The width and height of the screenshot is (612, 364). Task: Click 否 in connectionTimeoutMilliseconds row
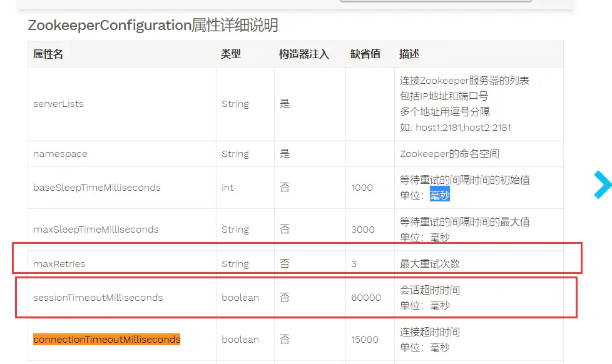pos(285,339)
